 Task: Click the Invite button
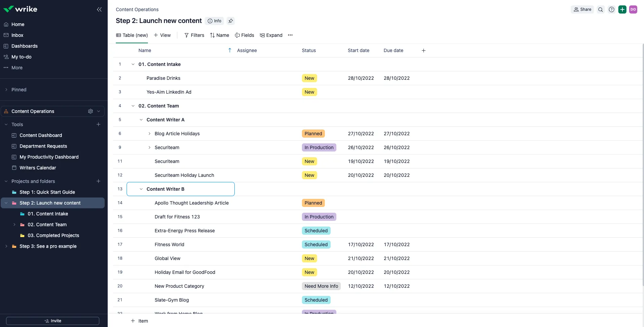(53, 321)
